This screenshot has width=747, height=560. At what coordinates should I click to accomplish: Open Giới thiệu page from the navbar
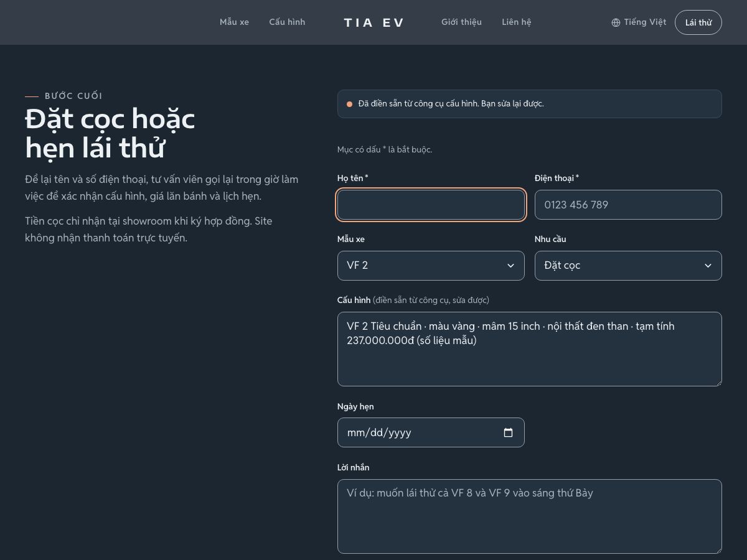(461, 22)
